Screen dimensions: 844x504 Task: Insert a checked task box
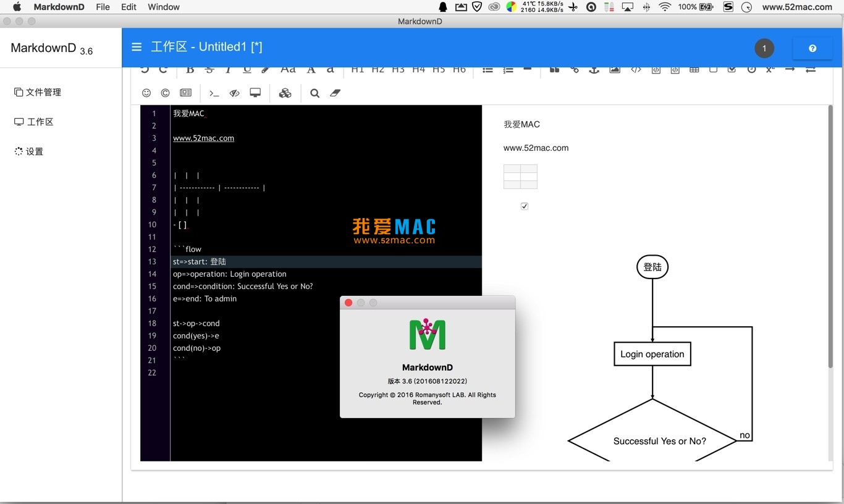(x=732, y=69)
